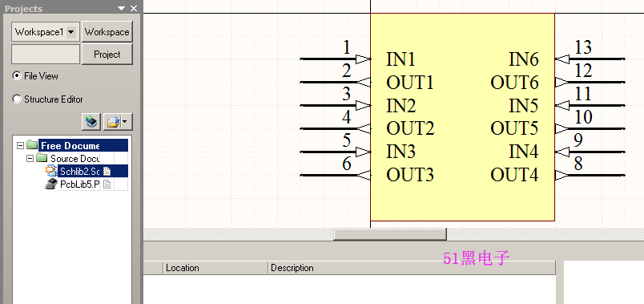Close the Projects panel
644x304 pixels.
click(x=134, y=8)
